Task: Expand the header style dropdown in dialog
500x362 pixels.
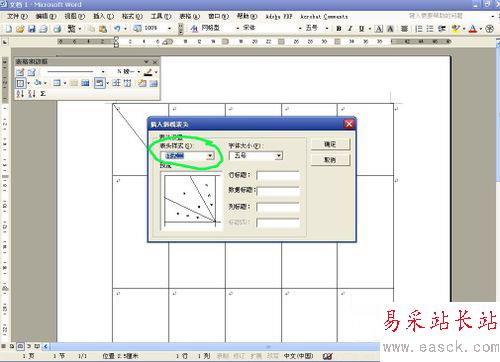Action: (x=210, y=156)
